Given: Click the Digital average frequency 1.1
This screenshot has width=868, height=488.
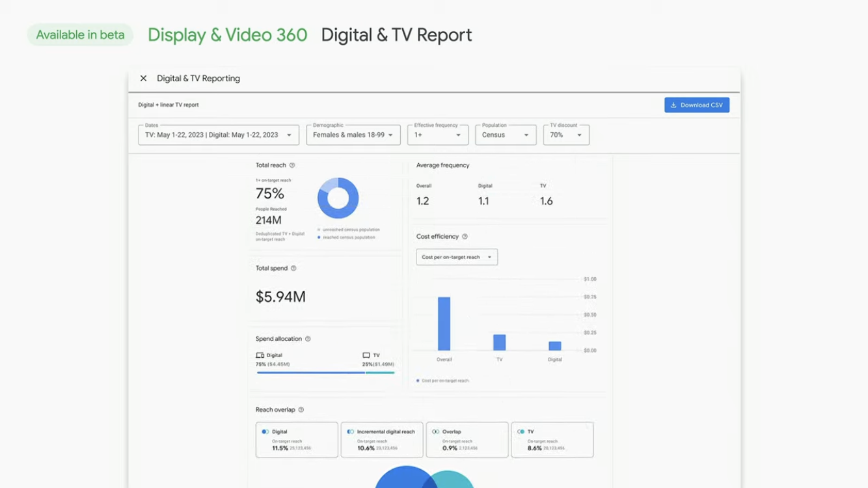Looking at the screenshot, I should [483, 201].
